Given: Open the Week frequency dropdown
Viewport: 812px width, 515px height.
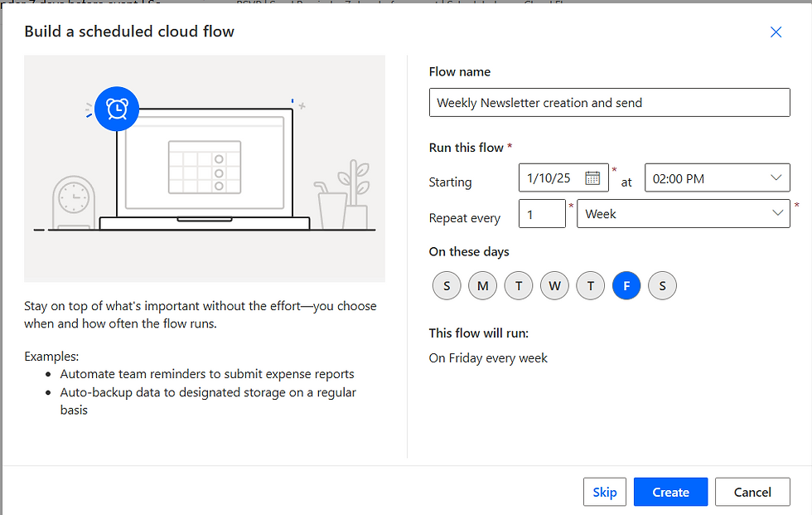Looking at the screenshot, I should pyautogui.click(x=684, y=213).
